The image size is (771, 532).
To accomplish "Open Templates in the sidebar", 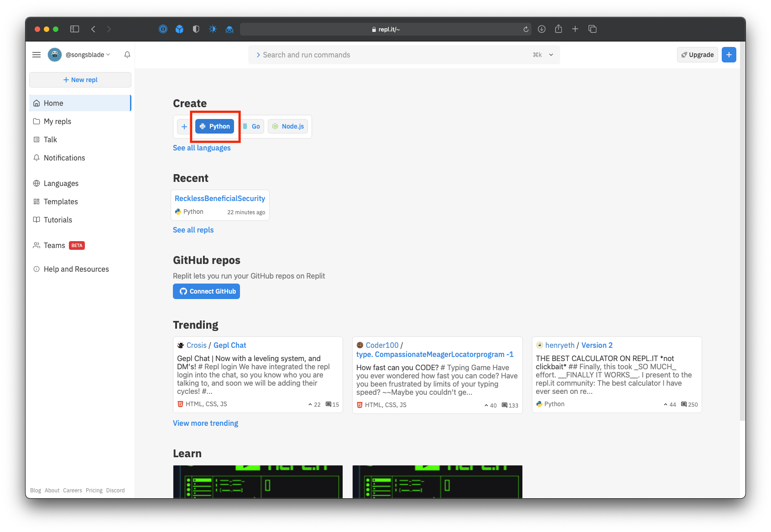I will (x=80, y=201).
